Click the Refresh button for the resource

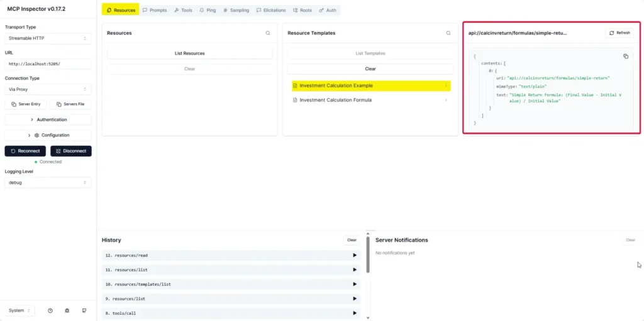(x=619, y=33)
